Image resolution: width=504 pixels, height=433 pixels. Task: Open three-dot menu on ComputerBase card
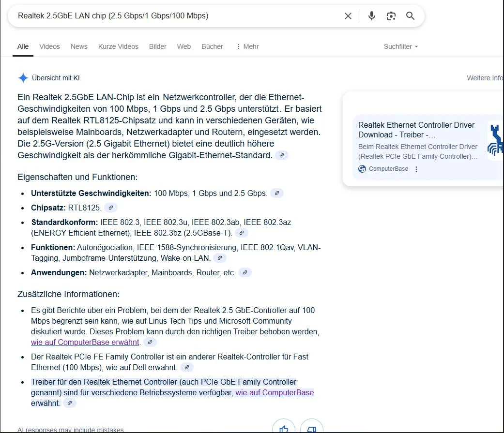[416, 169]
